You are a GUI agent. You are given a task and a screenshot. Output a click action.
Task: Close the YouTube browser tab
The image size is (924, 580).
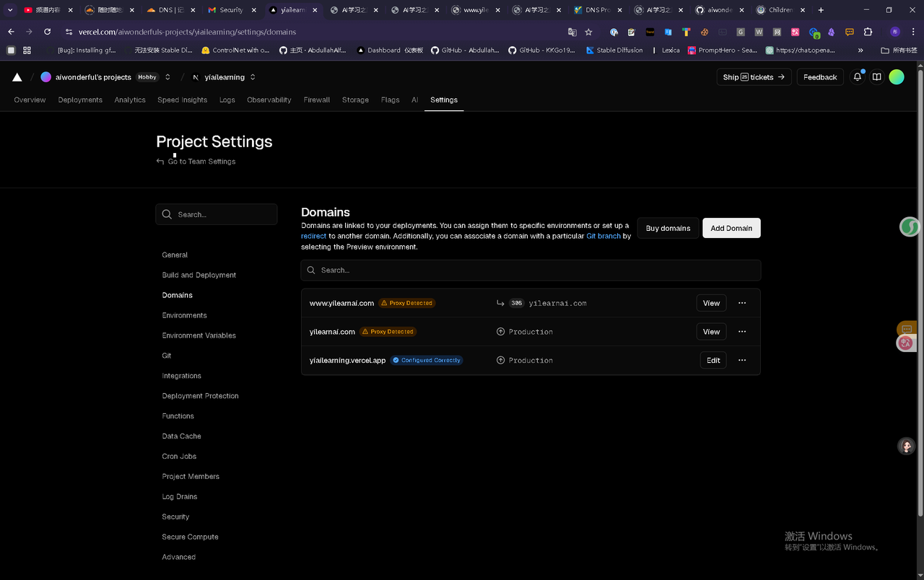(x=71, y=10)
